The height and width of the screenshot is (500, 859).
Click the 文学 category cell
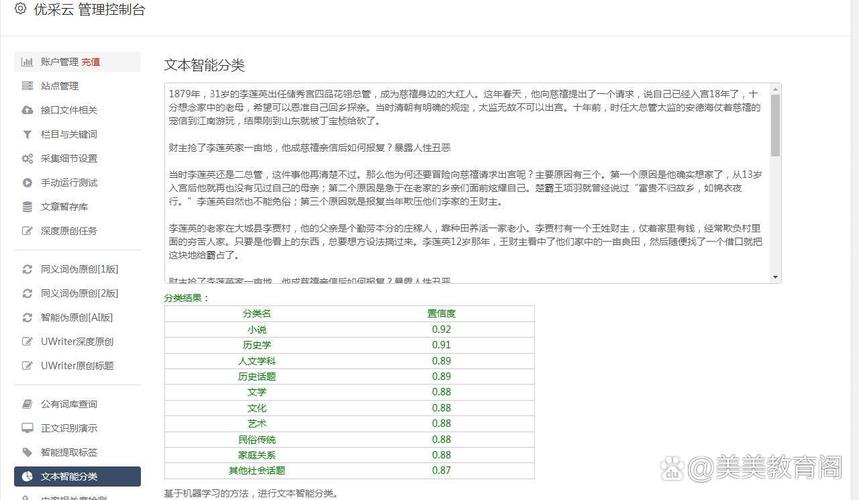pyautogui.click(x=257, y=392)
